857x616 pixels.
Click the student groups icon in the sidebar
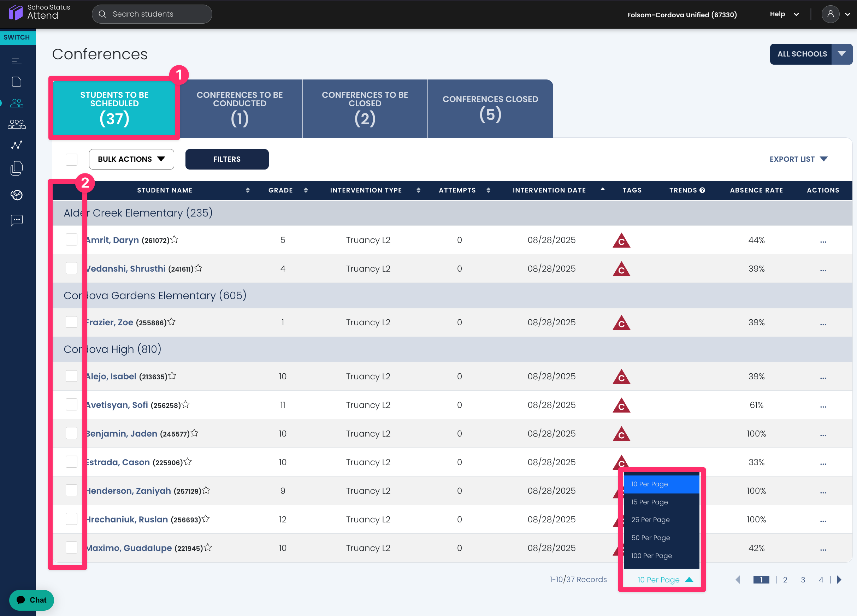(x=17, y=124)
